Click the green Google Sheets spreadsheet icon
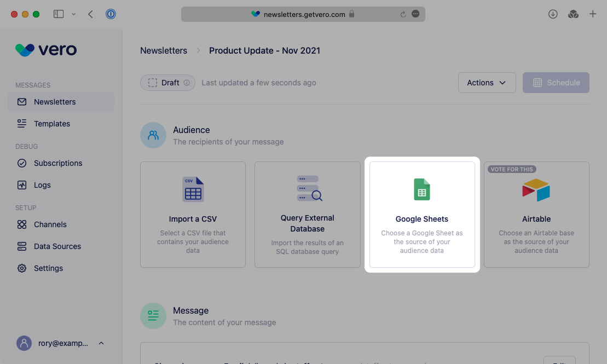 pos(421,189)
